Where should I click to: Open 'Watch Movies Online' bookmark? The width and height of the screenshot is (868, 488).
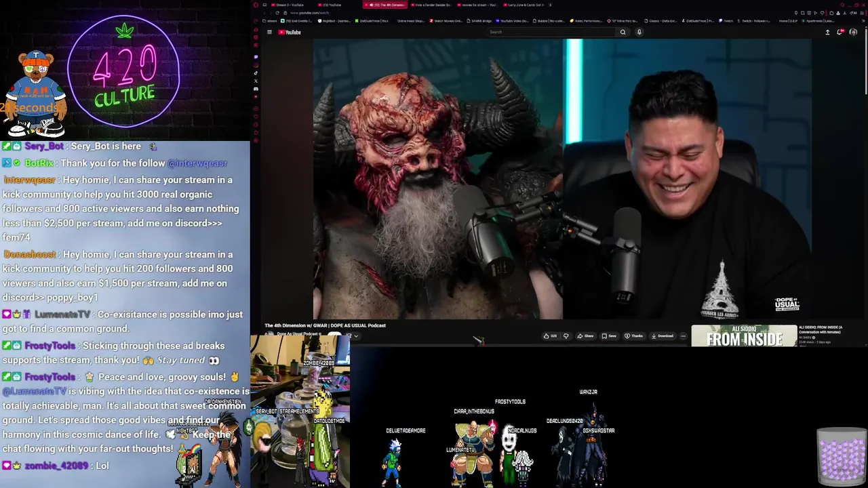(x=446, y=21)
